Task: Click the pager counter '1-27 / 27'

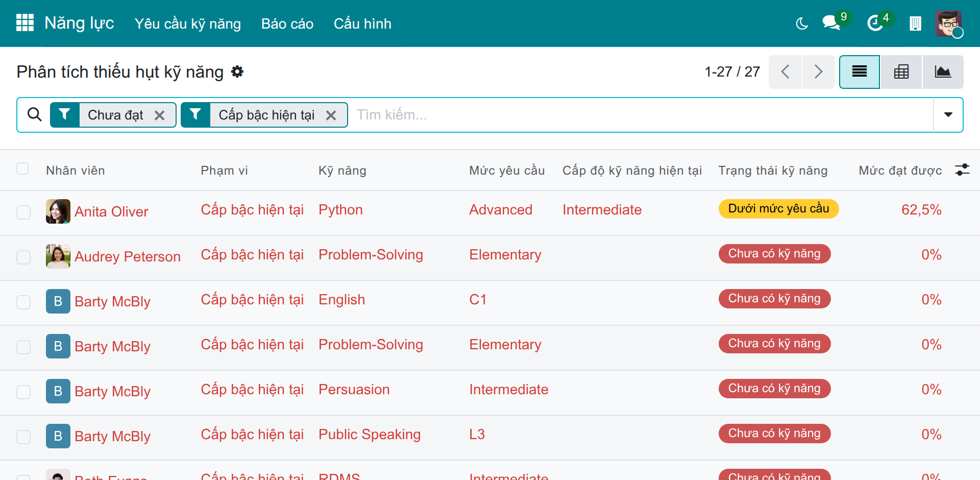Action: (732, 71)
